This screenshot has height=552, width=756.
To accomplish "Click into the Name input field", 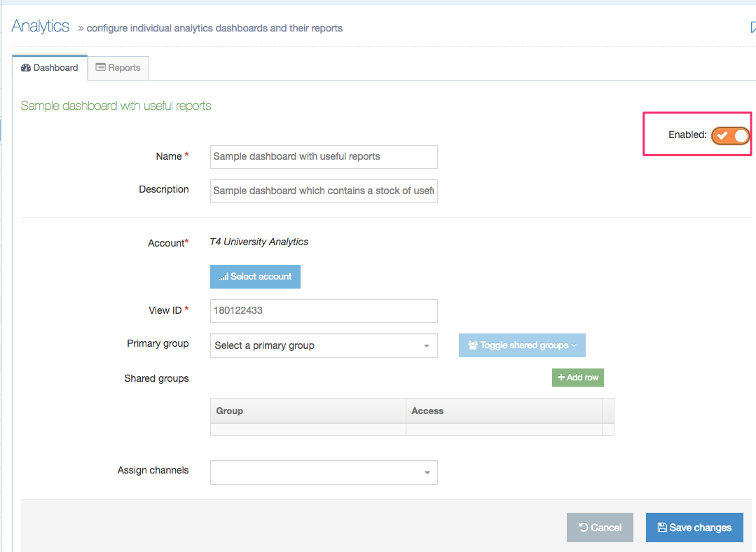I will [324, 157].
